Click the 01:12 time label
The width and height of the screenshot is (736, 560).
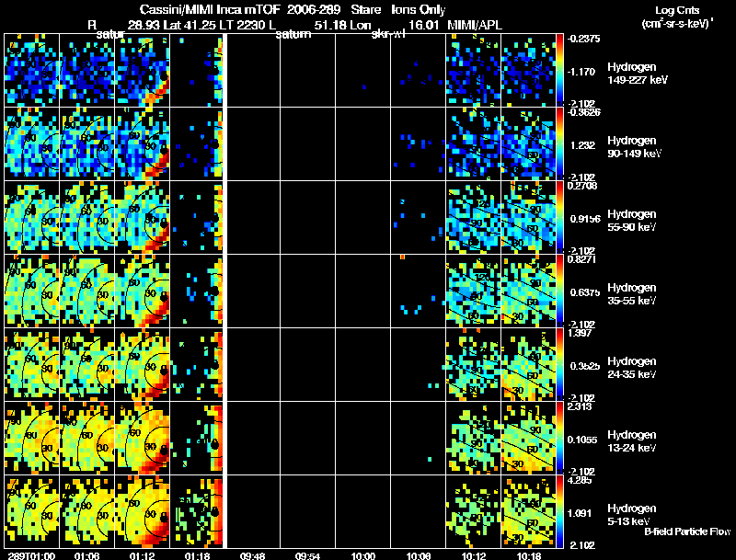[x=142, y=555]
